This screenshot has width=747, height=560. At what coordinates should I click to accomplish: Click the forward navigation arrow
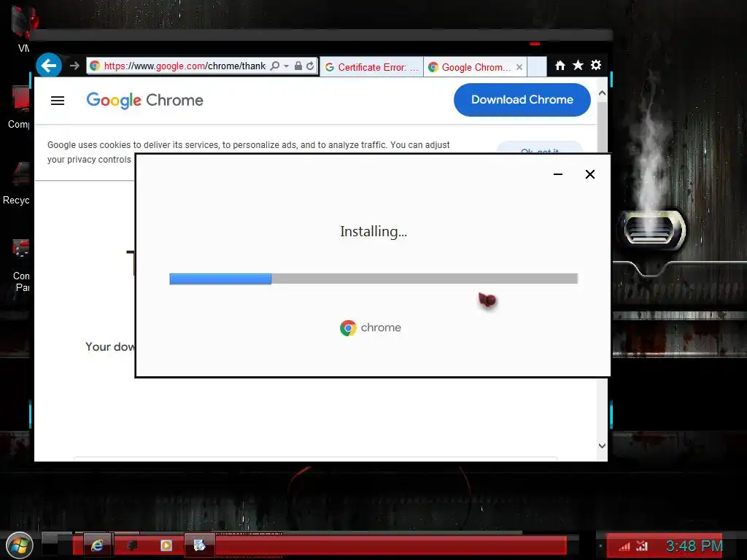pos(74,66)
